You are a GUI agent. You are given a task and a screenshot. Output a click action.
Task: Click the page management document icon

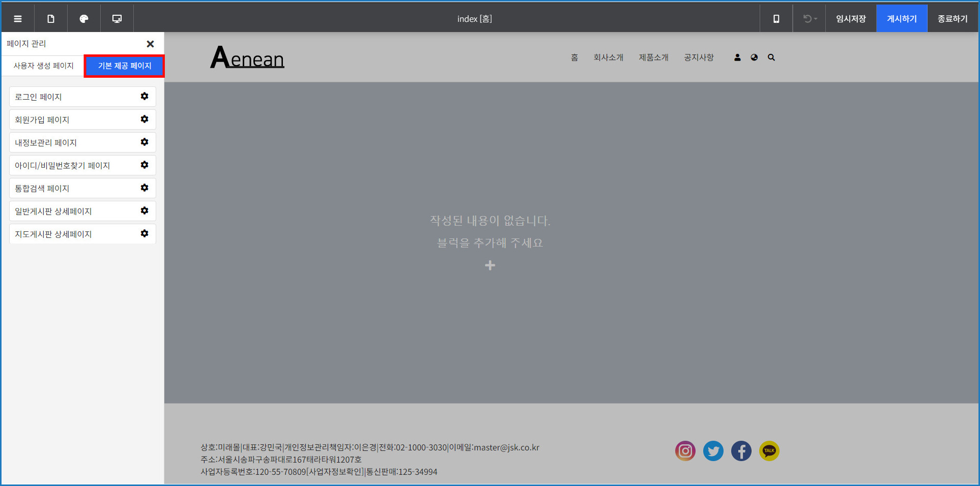tap(51, 19)
